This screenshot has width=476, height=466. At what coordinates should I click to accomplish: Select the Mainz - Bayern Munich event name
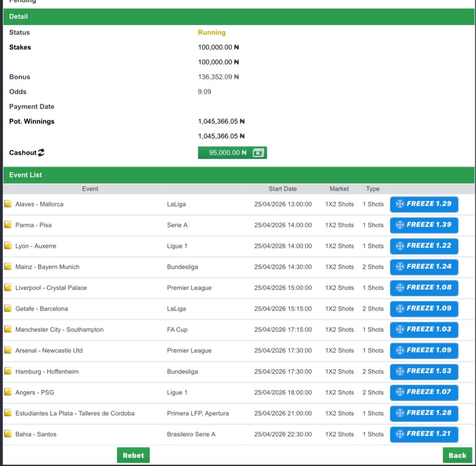[47, 267]
